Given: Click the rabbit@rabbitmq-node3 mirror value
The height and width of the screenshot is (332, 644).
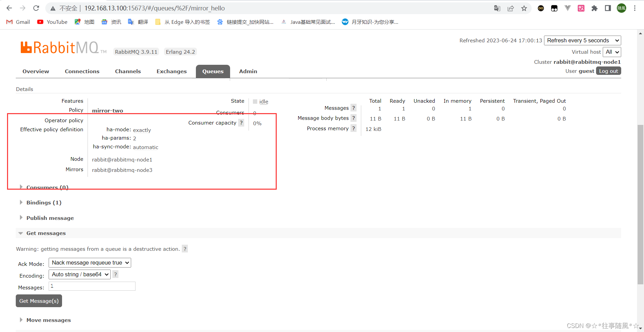Looking at the screenshot, I should click(122, 170).
